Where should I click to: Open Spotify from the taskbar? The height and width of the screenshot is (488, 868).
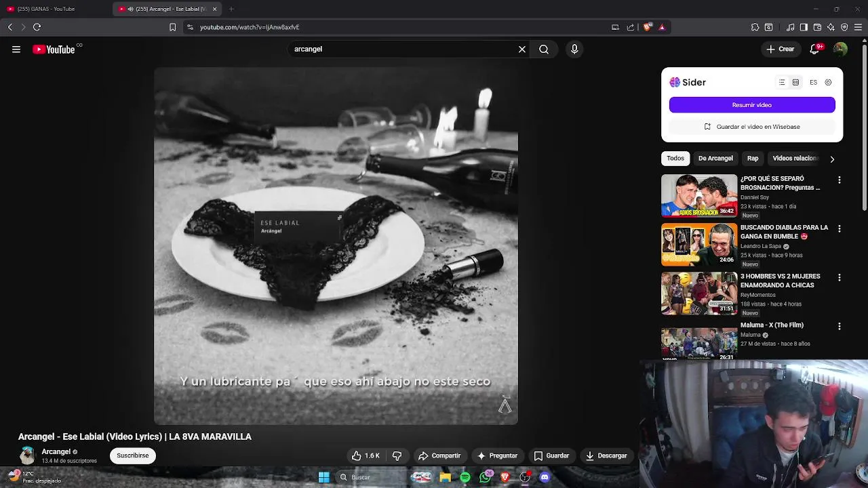[465, 477]
